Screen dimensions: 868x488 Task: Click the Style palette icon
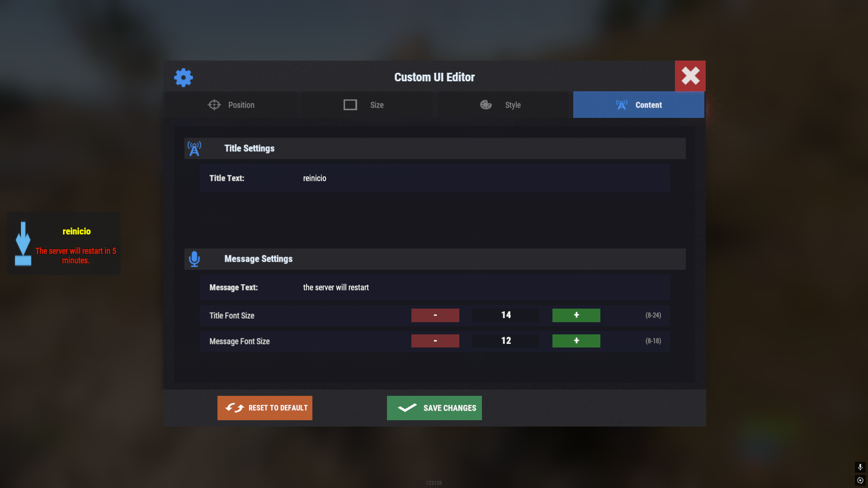(x=486, y=105)
